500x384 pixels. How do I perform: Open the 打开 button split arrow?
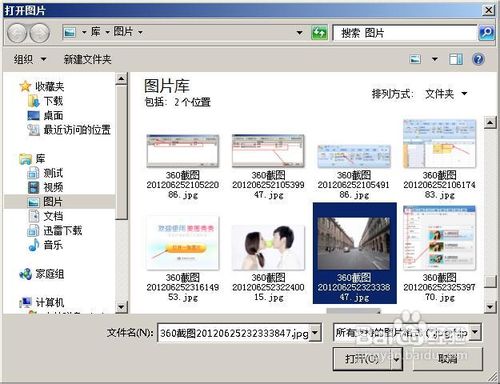pyautogui.click(x=396, y=359)
